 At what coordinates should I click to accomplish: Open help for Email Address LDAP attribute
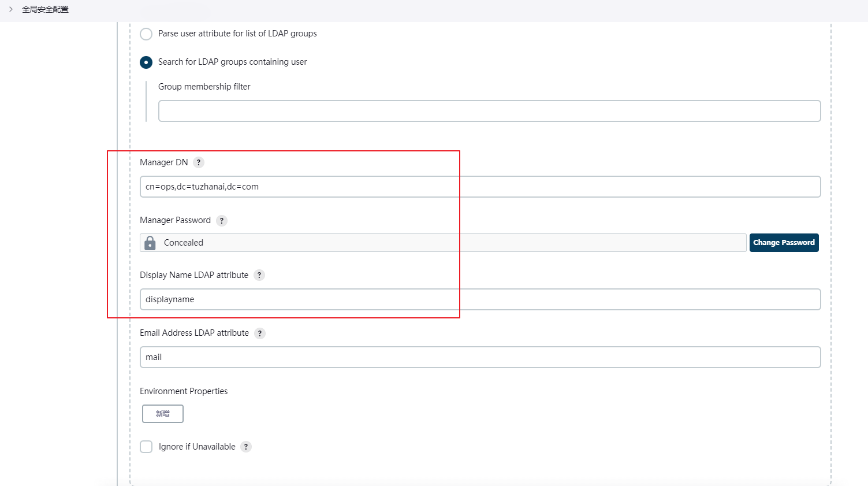click(x=260, y=333)
